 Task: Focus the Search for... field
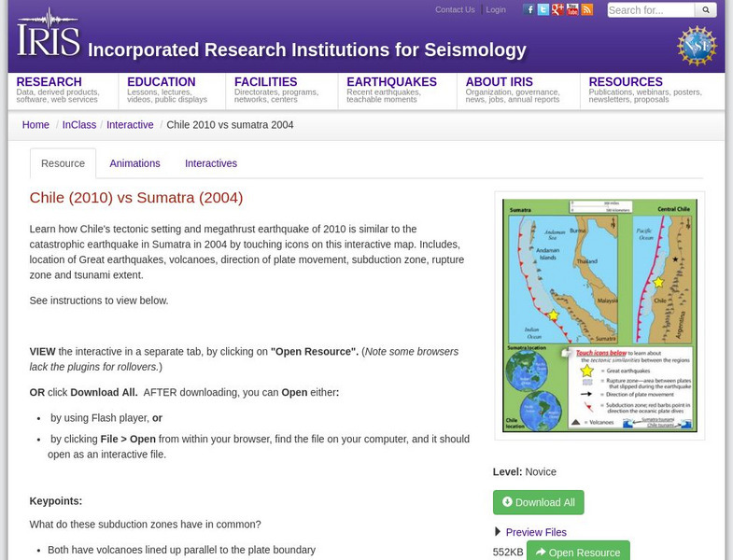651,10
